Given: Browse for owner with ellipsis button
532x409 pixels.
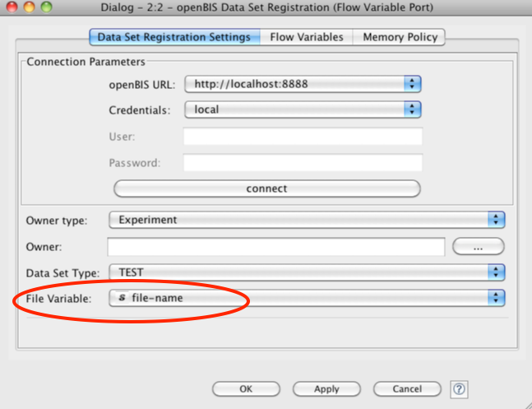Looking at the screenshot, I should 478,246.
